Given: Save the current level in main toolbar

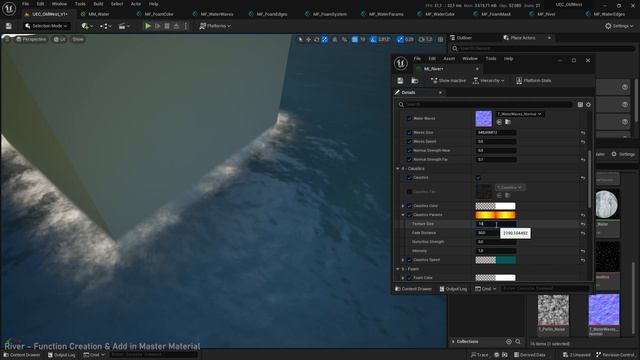Looking at the screenshot, I should (x=9, y=26).
